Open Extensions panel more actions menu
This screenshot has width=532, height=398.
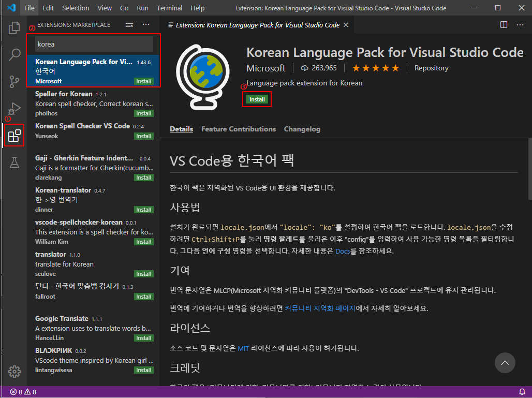pyautogui.click(x=146, y=24)
